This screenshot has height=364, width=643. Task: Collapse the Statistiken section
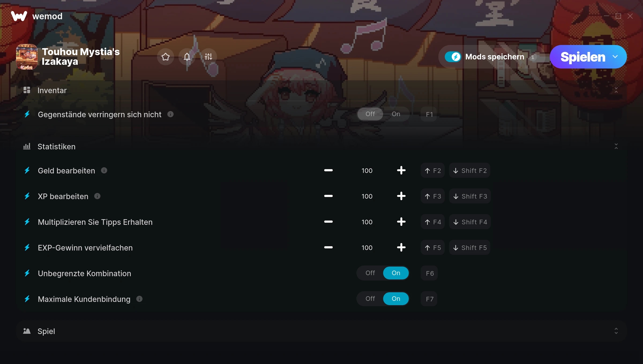point(616,146)
